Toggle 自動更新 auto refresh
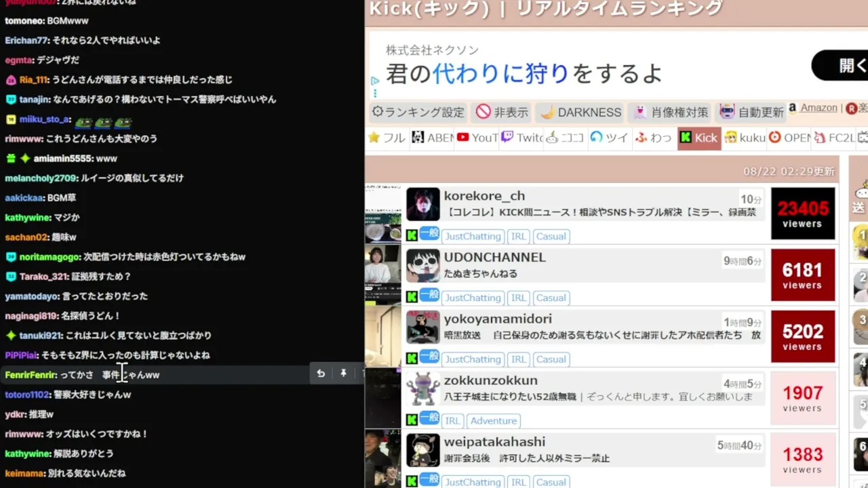Viewport: 868px width, 488px height. 751,112
